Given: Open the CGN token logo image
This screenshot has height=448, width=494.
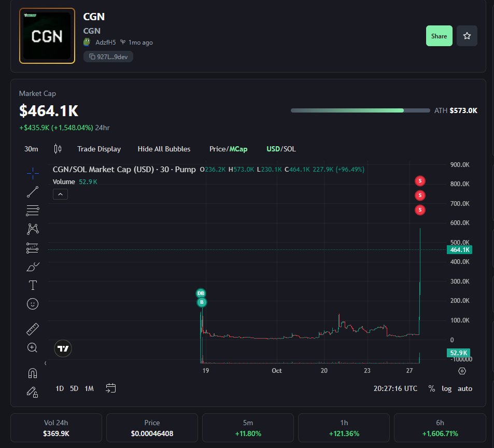Looking at the screenshot, I should pos(47,36).
